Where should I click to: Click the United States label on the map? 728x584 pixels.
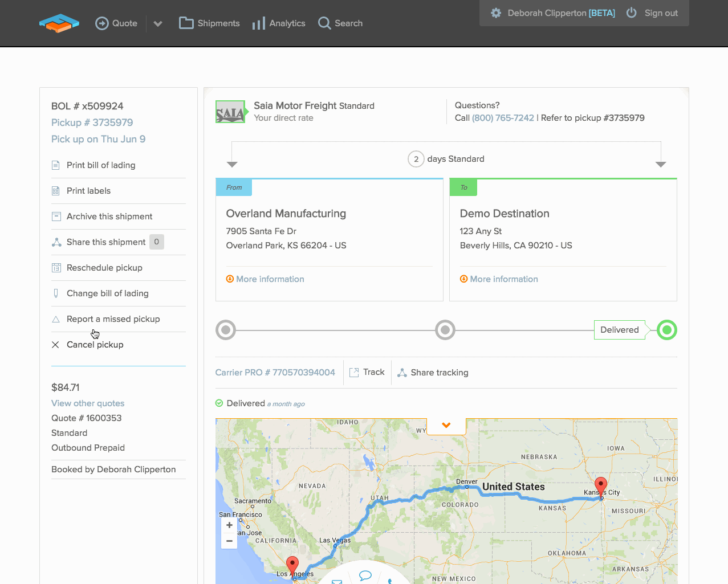pyautogui.click(x=514, y=487)
